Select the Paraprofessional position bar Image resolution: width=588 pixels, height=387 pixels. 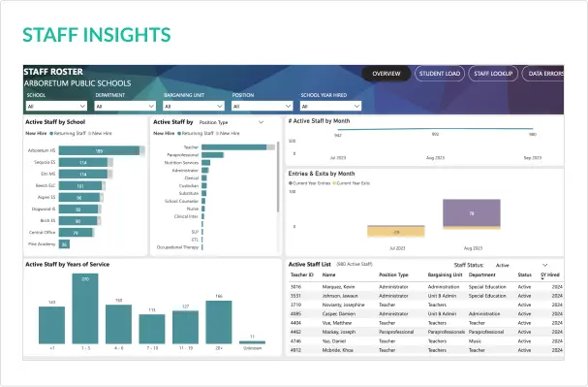coord(212,155)
